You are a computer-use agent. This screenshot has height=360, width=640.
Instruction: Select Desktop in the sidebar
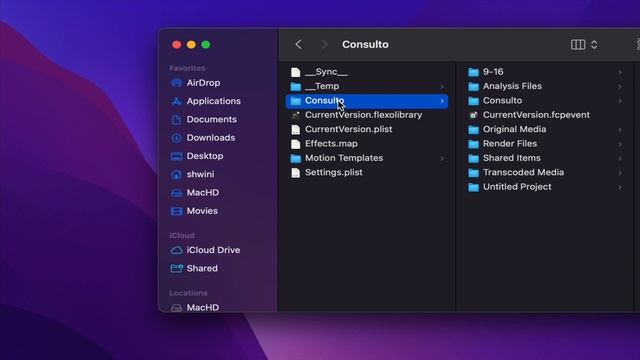pos(197,156)
